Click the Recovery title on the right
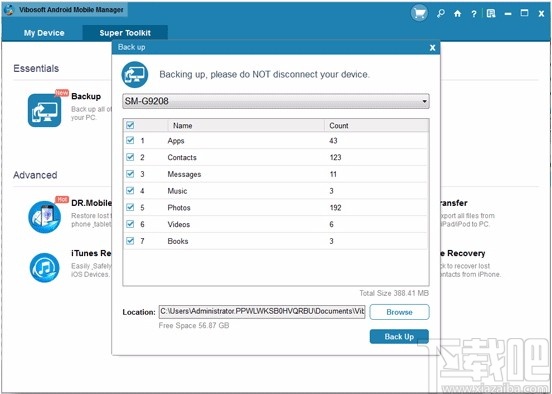 463,254
